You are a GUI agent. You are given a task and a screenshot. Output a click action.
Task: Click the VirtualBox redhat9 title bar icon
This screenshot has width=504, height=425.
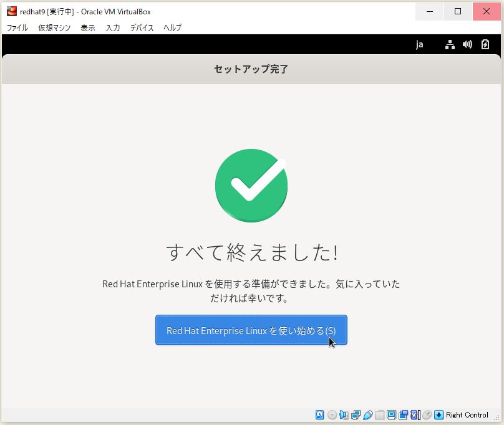click(12, 12)
